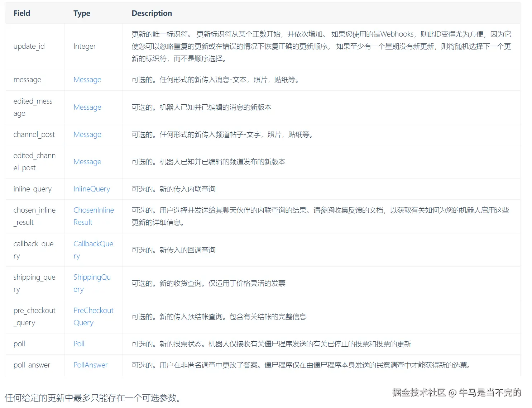Viewport: 532px width, 408px height.
Task: Select the chosen_inline_result field cell
Action: pos(35,216)
